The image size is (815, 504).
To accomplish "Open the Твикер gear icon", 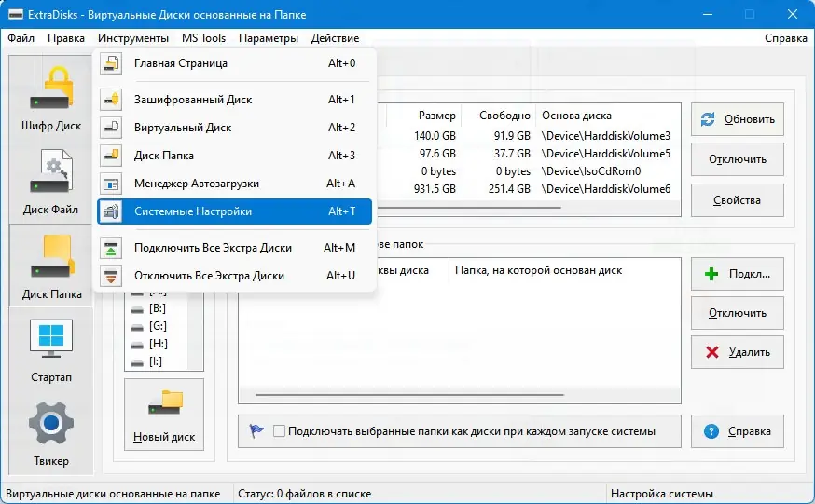I will (x=51, y=423).
